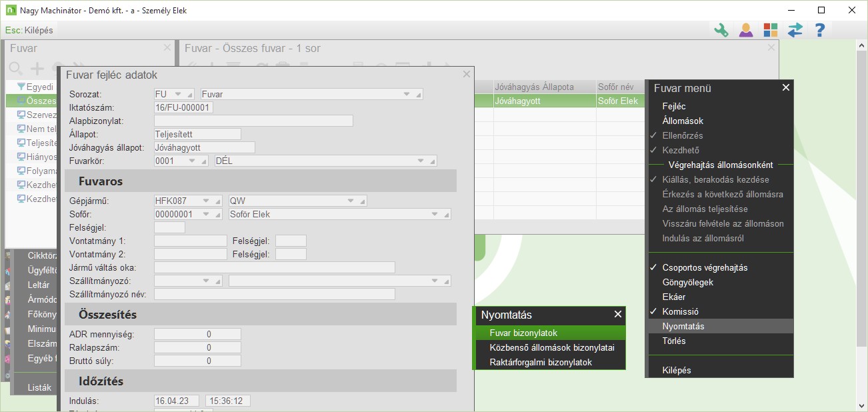
Task: Open Gépjármű HFK087 dropdown
Action: tap(206, 201)
